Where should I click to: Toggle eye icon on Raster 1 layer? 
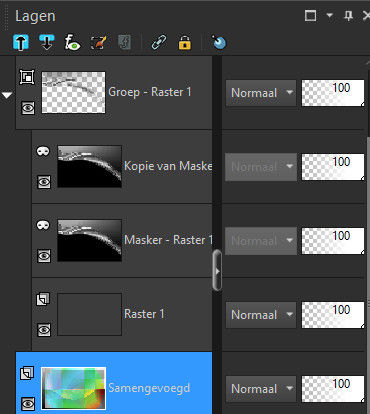click(44, 330)
